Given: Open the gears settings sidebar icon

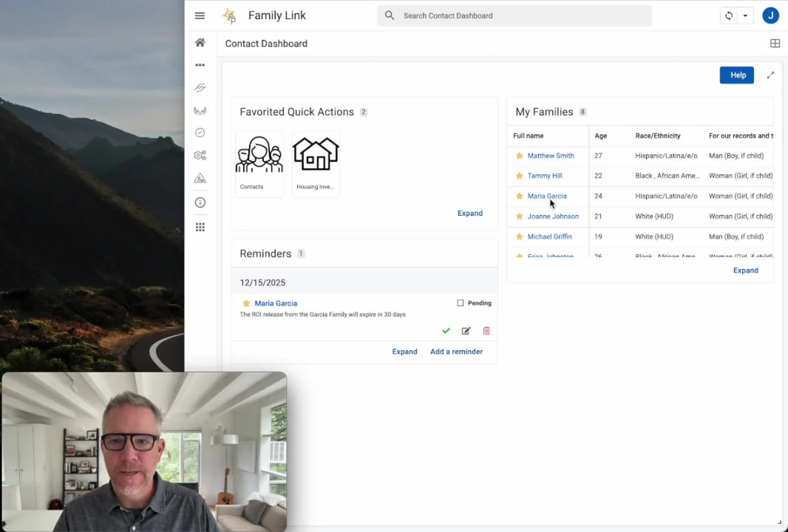Looking at the screenshot, I should pyautogui.click(x=200, y=155).
